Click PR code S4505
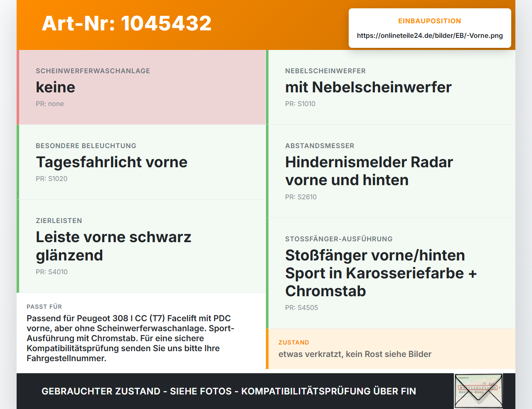The width and height of the screenshot is (532, 409). (x=301, y=308)
